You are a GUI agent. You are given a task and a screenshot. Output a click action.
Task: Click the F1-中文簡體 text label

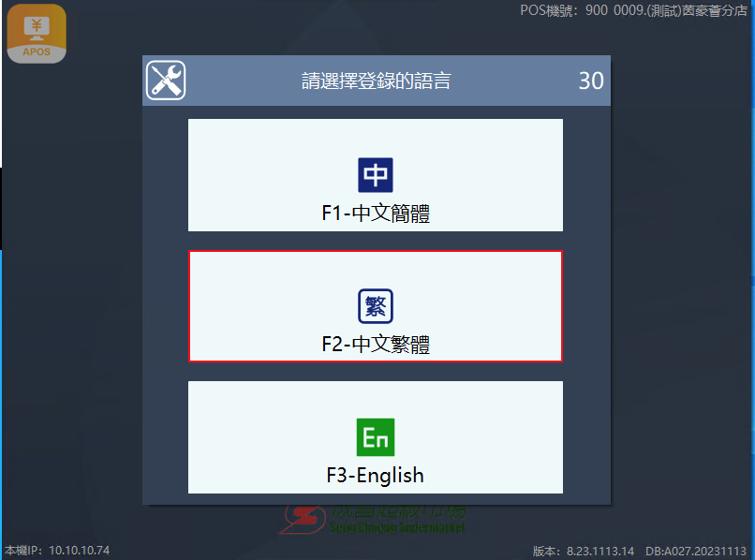tap(376, 214)
